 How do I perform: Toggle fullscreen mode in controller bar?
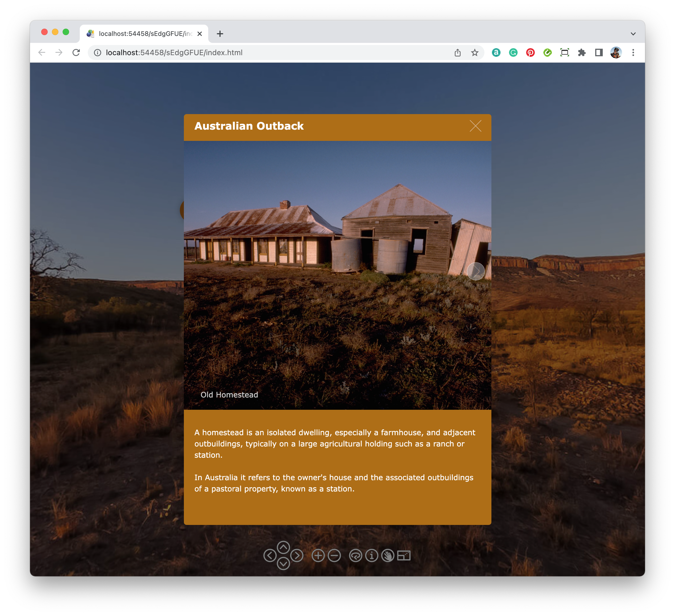pyautogui.click(x=404, y=556)
